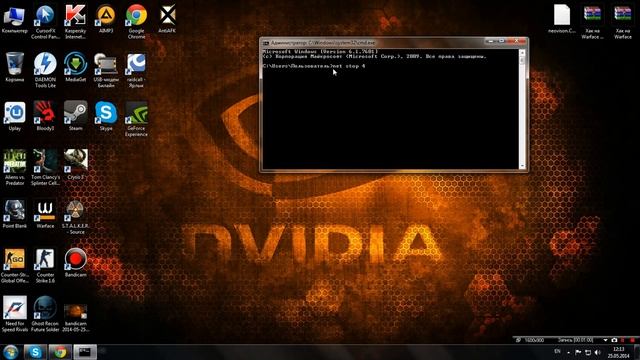Open the bandicam 2014-05-25 video file
The width and height of the screenshot is (640, 360).
pyautogui.click(x=76, y=317)
